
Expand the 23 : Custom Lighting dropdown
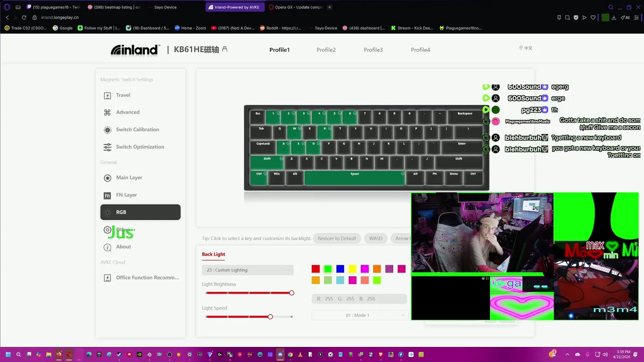[247, 270]
